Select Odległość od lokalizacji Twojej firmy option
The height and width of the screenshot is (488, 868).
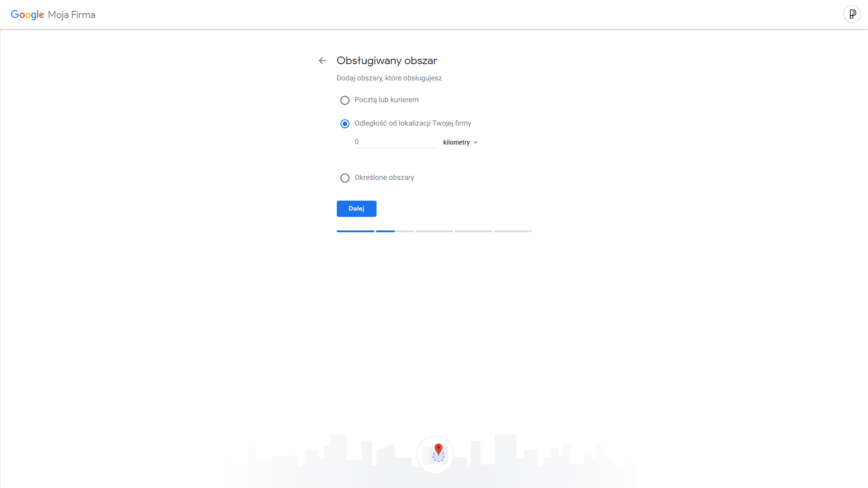click(345, 124)
